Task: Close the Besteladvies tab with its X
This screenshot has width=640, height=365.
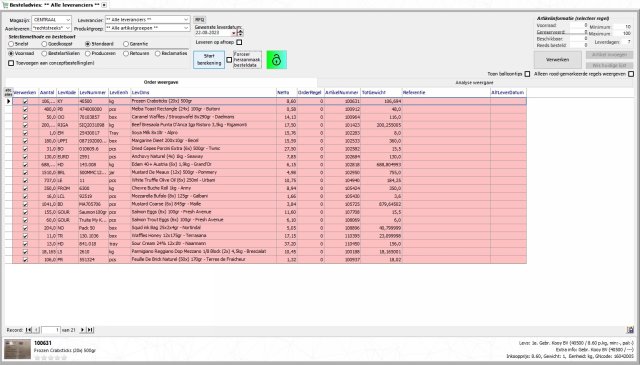Action: (104, 5)
